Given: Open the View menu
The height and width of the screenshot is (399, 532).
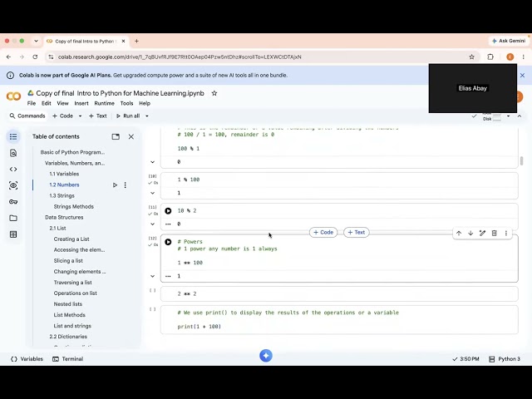Looking at the screenshot, I should (x=62, y=103).
